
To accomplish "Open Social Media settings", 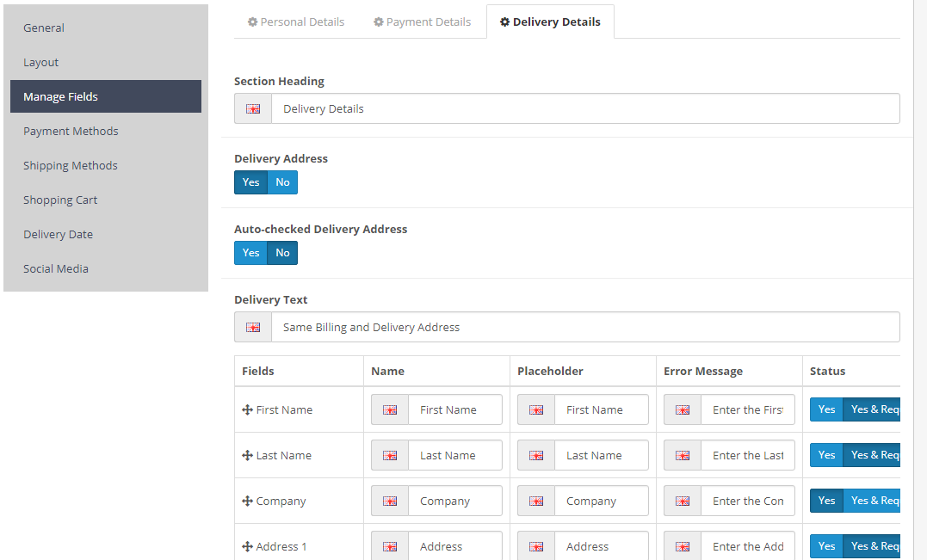I will pyautogui.click(x=106, y=268).
